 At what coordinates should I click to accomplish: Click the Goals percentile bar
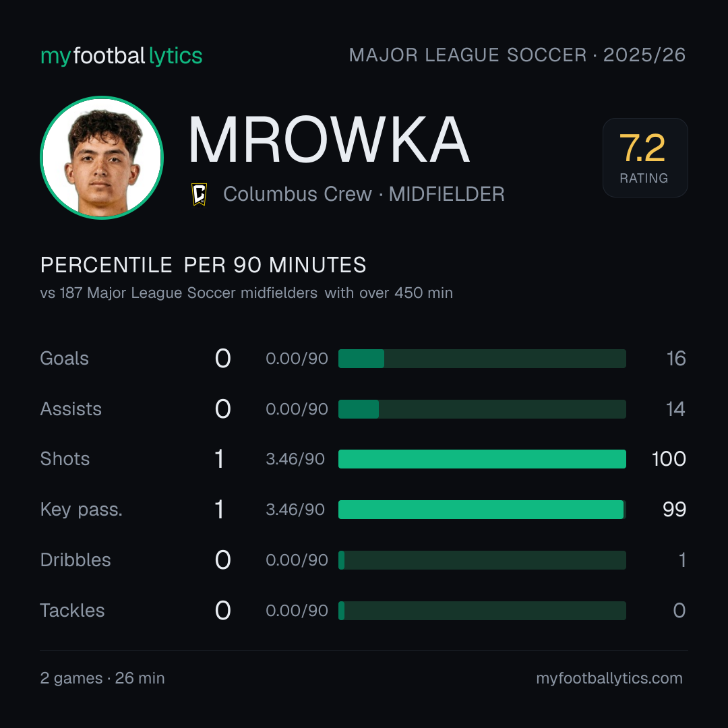tap(482, 359)
